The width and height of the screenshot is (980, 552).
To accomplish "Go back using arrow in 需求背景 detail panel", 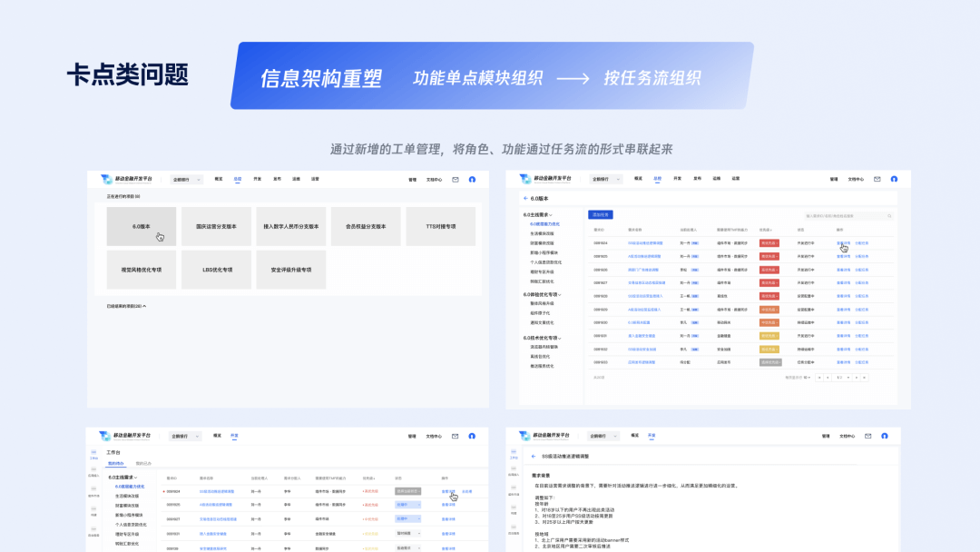I will (534, 457).
